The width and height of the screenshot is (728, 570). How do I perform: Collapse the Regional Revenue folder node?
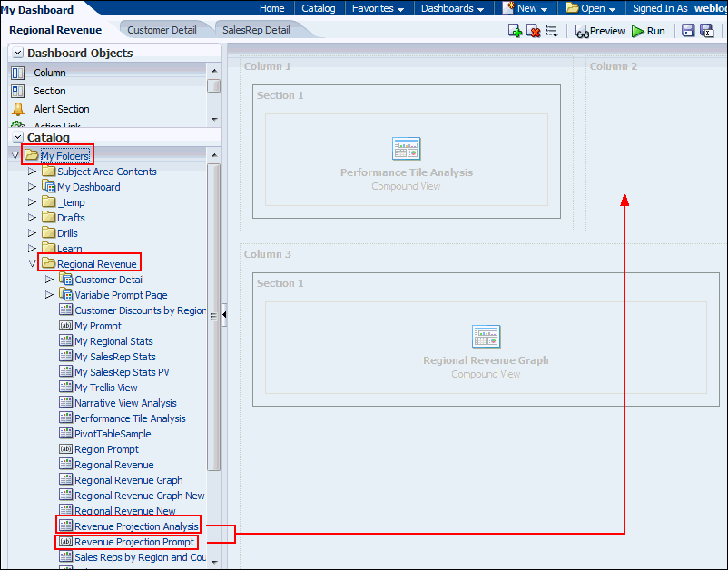point(32,263)
